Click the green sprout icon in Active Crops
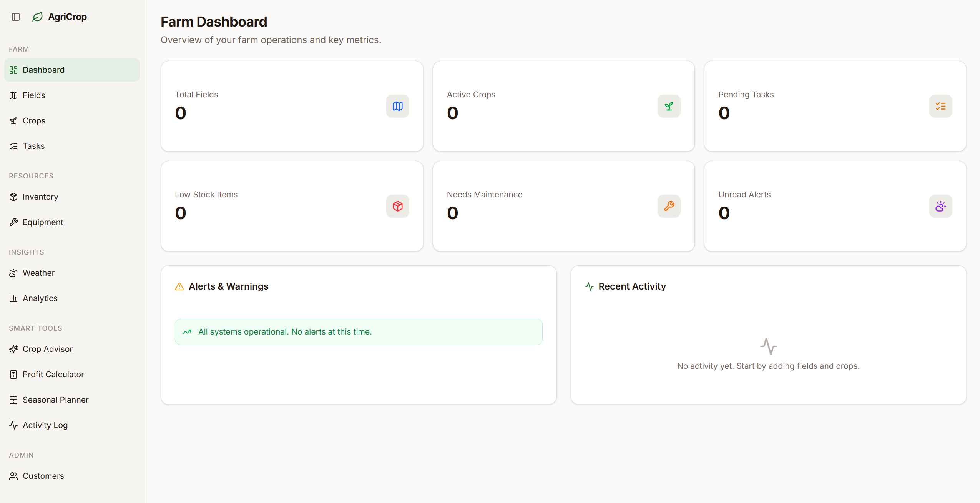The width and height of the screenshot is (980, 503). click(669, 106)
